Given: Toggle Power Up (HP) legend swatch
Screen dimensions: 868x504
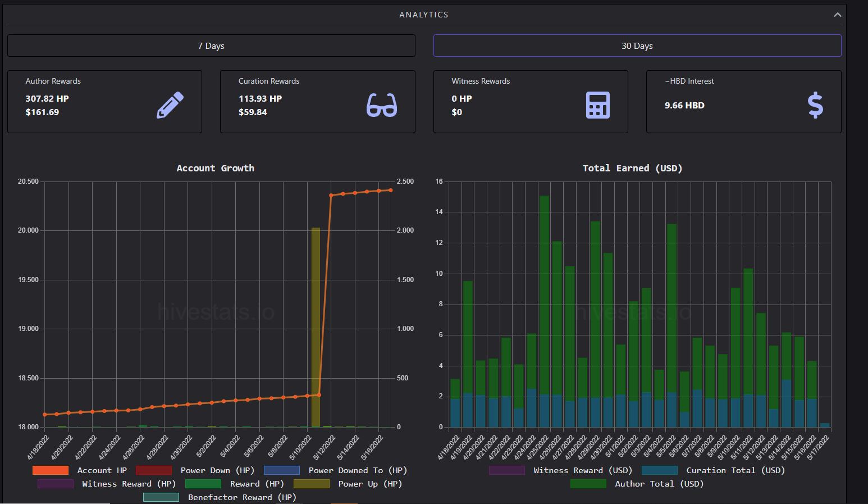Looking at the screenshot, I should click(x=312, y=484).
